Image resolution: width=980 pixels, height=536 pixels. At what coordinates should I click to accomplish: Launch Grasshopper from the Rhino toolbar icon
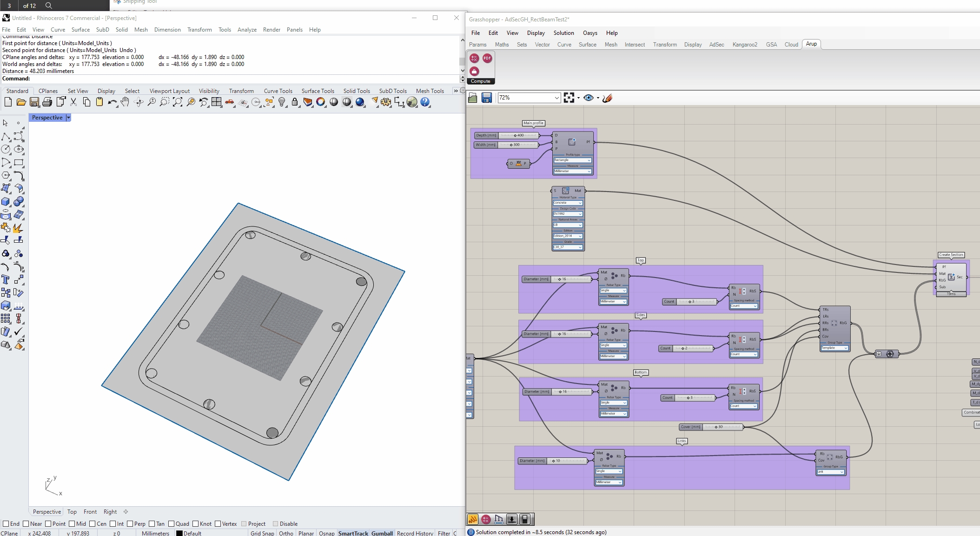click(412, 102)
